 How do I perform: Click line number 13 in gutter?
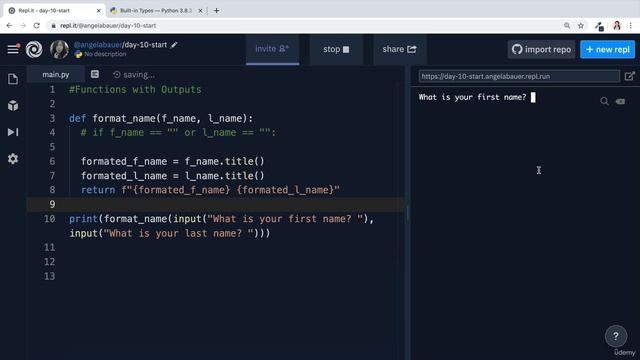[49, 276]
